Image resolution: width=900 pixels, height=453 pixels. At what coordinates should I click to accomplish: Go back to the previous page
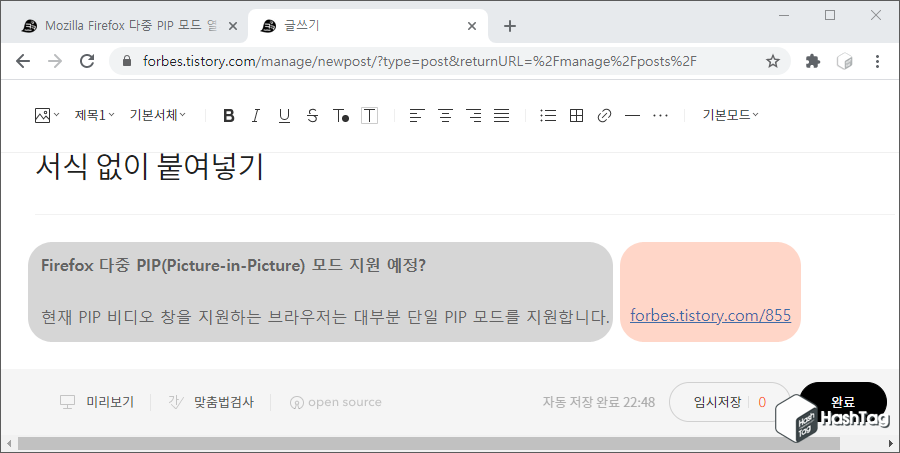point(23,61)
